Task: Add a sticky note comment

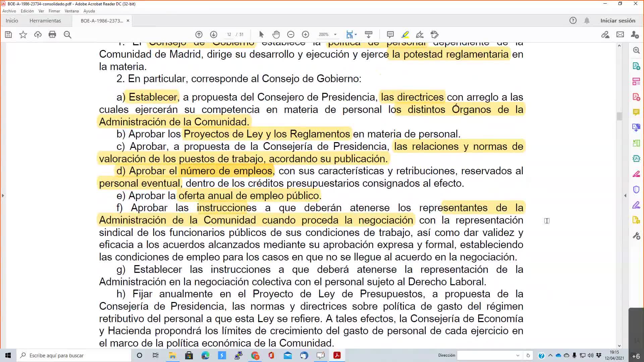Action: (x=390, y=35)
